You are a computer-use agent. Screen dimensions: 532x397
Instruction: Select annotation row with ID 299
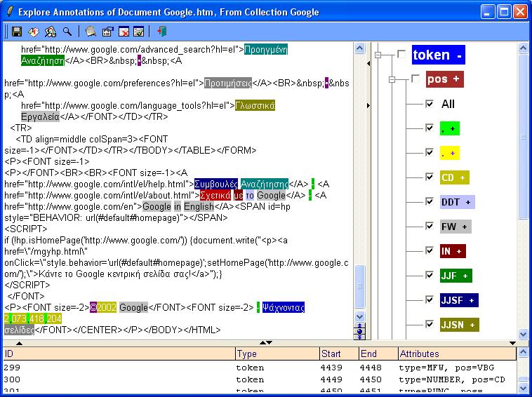click(260, 368)
